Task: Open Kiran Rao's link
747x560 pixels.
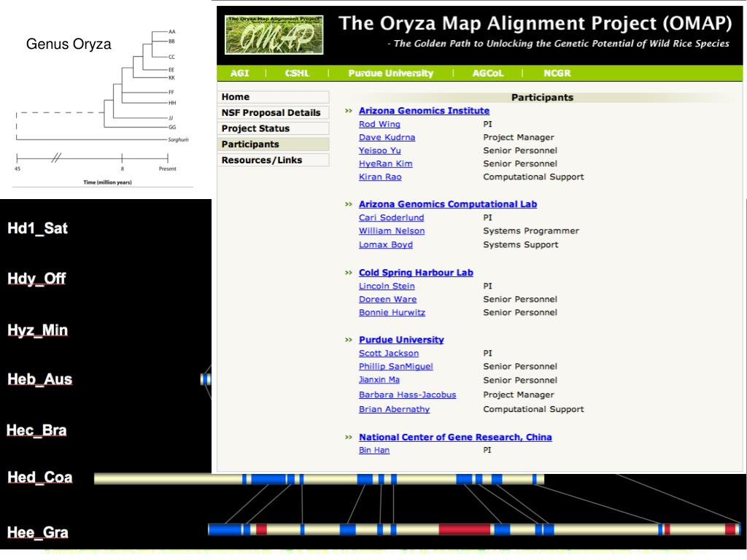Action: point(380,176)
